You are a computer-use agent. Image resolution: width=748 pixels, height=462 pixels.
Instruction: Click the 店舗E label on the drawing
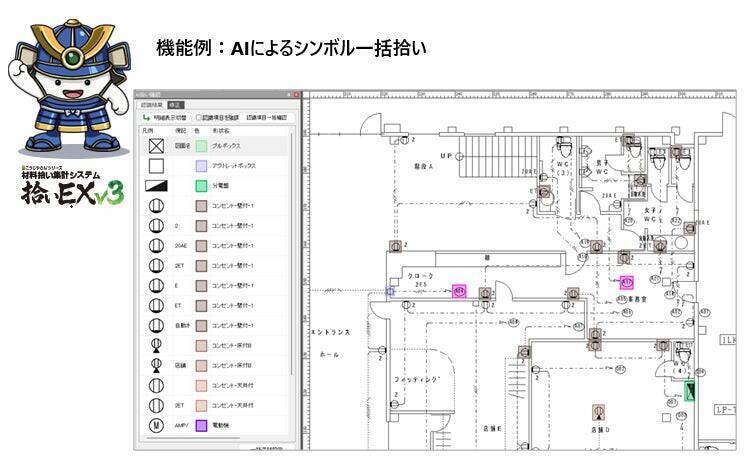point(492,429)
